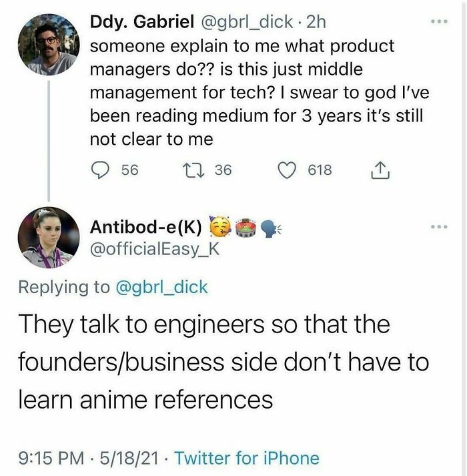Image resolution: width=467 pixels, height=476 pixels.
Task: Like Ddy. Gabriel's tweet
Action: pyautogui.click(x=288, y=170)
